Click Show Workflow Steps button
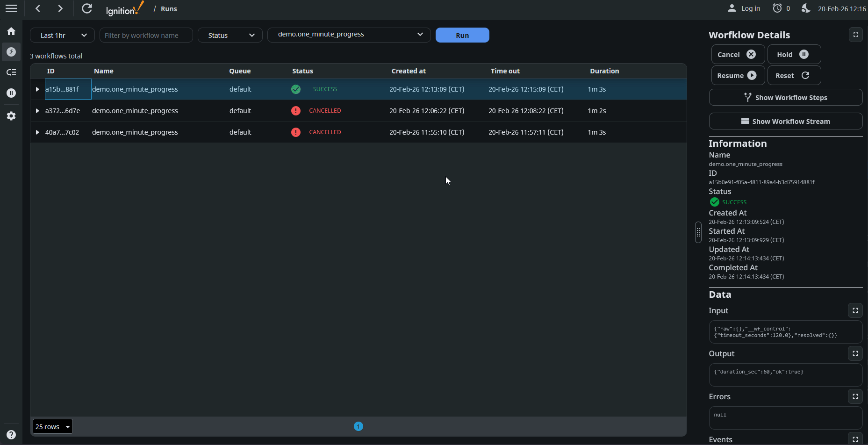 tap(785, 97)
